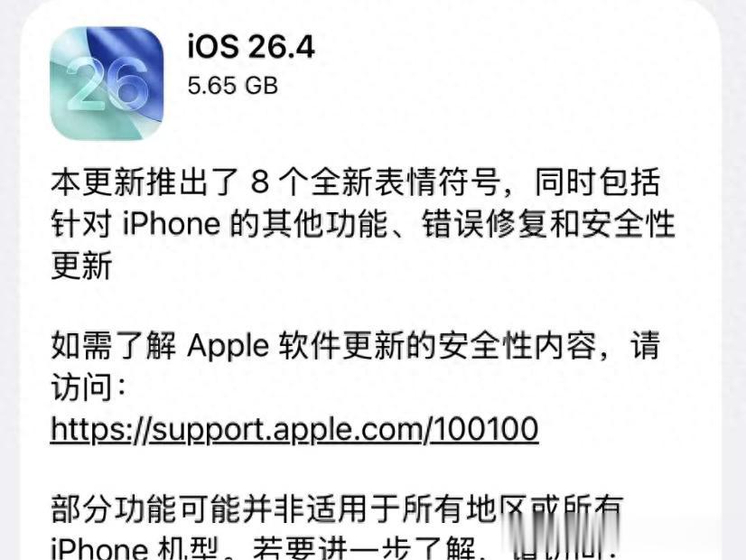
Task: Select the emoji update description paragraph
Action: [x=363, y=224]
